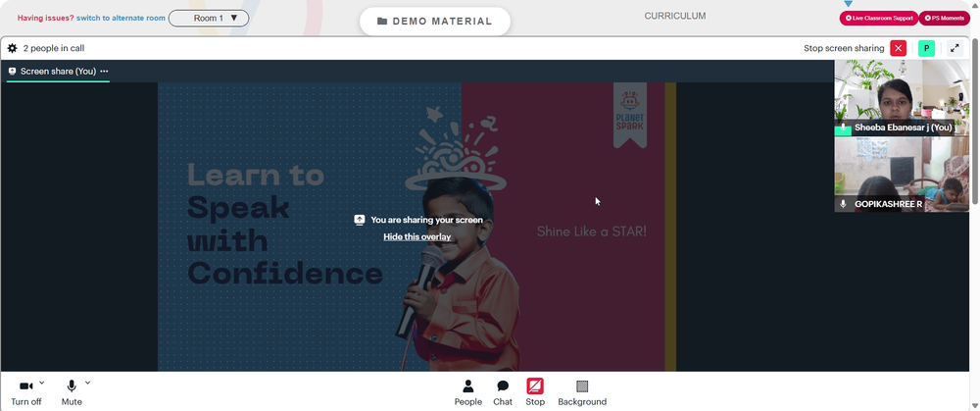Open Screen share tab three-dot menu

click(x=105, y=72)
